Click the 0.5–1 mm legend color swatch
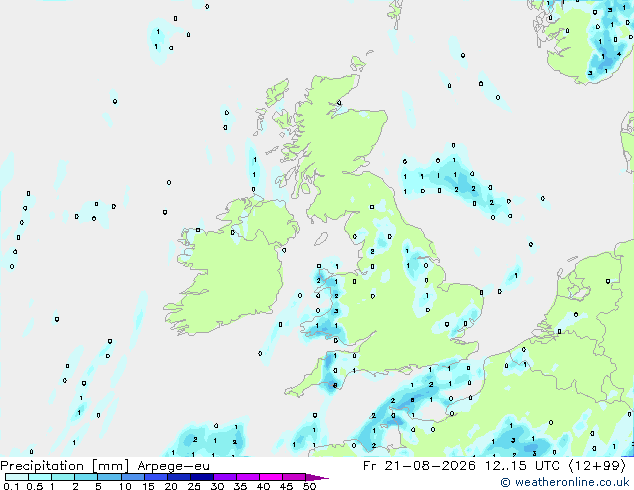The image size is (634, 490). coord(40,477)
